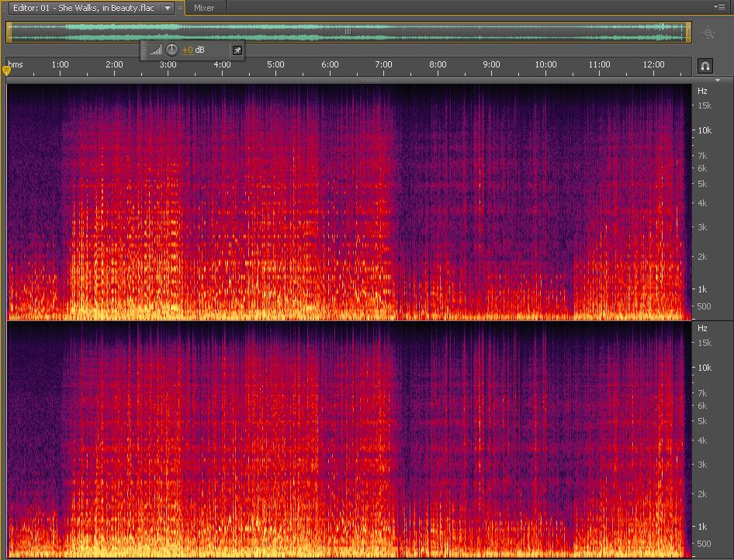The width and height of the screenshot is (734, 560).
Task: Click the yellow playhead marker at start
Action: (7, 71)
